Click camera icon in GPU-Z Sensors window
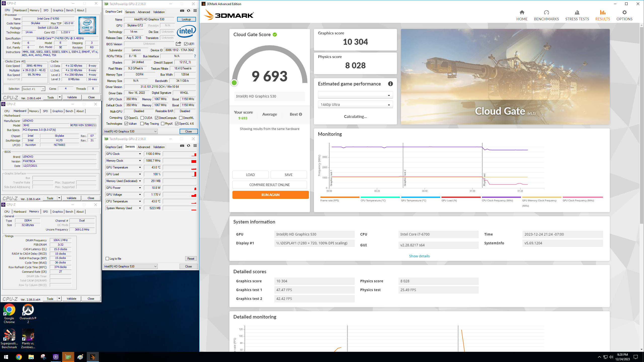 [x=182, y=146]
